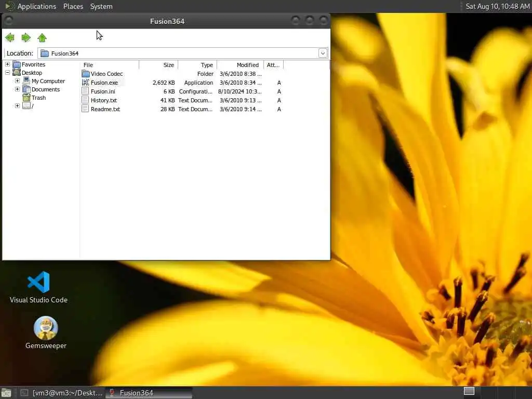Switch to the vm3@vm3 terminal taskbar item
The width and height of the screenshot is (532, 399).
click(x=61, y=393)
